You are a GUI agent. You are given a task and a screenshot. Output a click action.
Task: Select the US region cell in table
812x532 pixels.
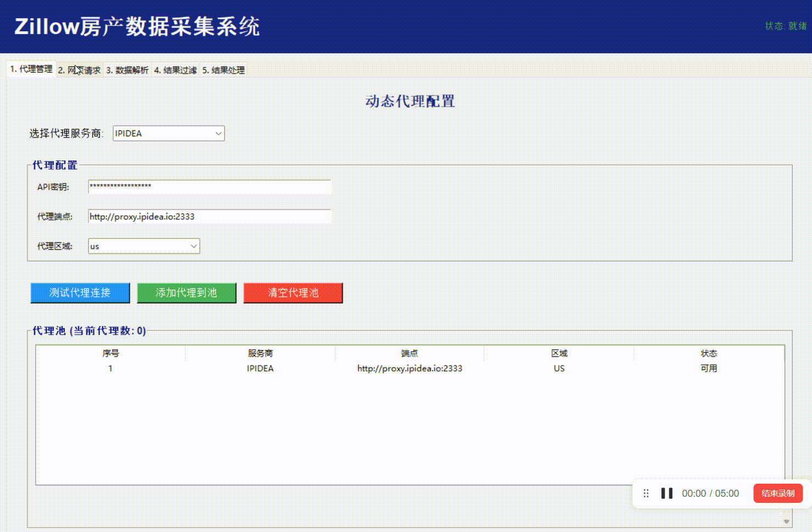click(x=559, y=369)
